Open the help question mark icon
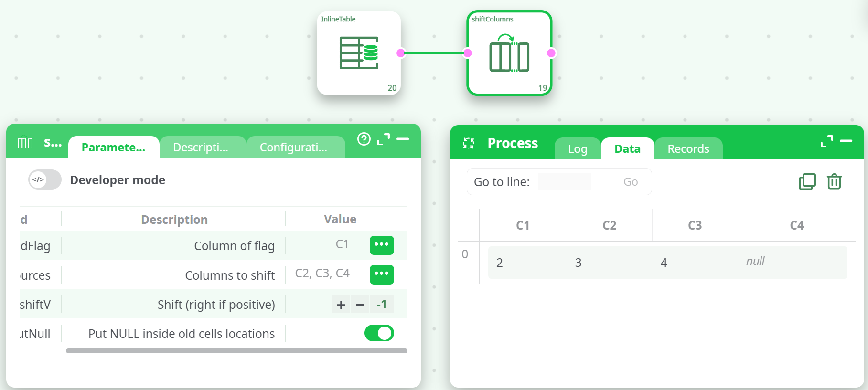Viewport: 868px width, 390px height. pos(364,139)
